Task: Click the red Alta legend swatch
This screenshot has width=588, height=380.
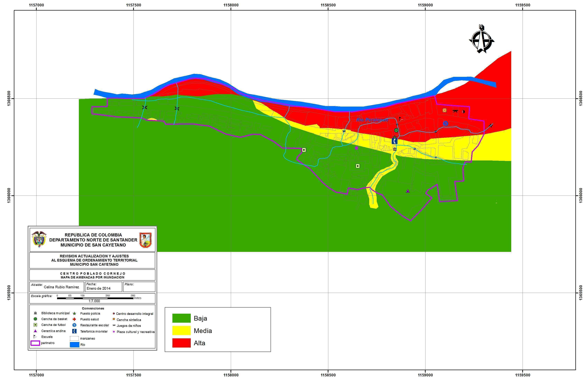Action: point(181,343)
